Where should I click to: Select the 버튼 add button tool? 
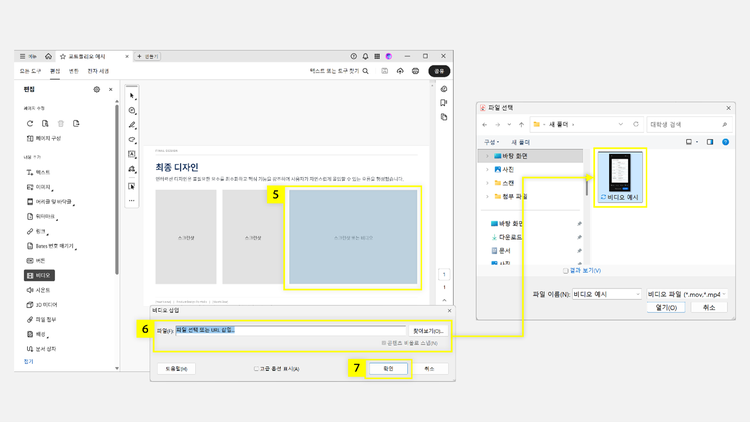point(36,261)
